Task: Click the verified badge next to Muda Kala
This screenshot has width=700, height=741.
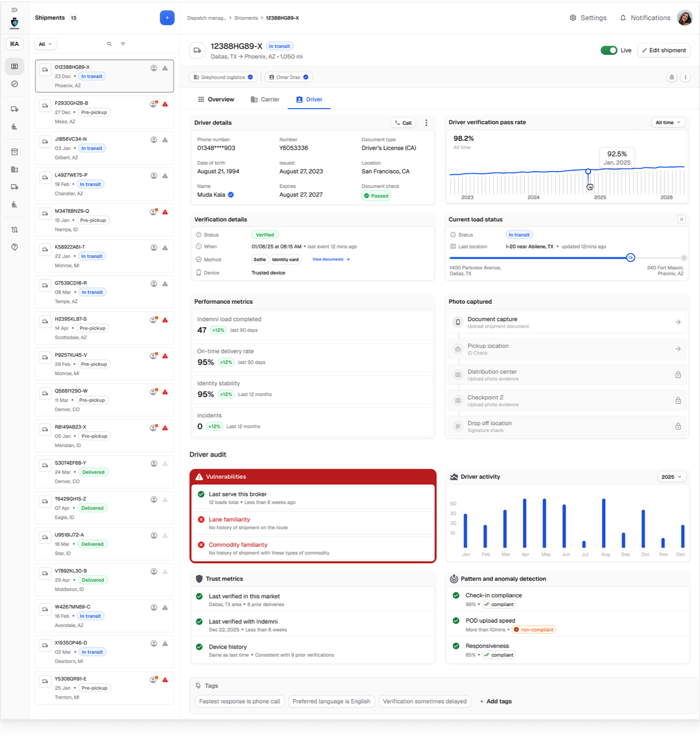Action: point(231,195)
